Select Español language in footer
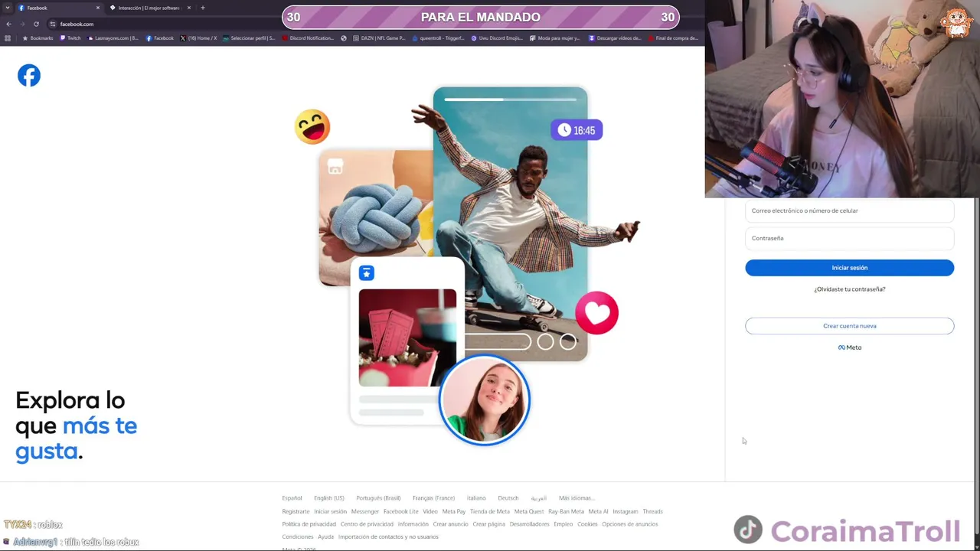Viewport: 980px width, 551px height. pyautogui.click(x=292, y=498)
